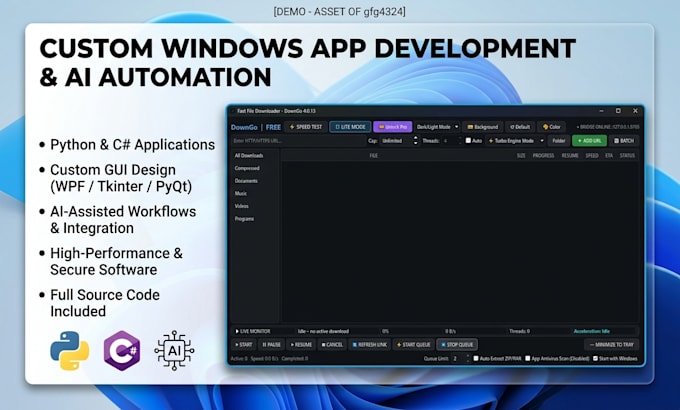This screenshot has height=410, width=680.
Task: Minimize the DownGo window
Action: coord(602,111)
